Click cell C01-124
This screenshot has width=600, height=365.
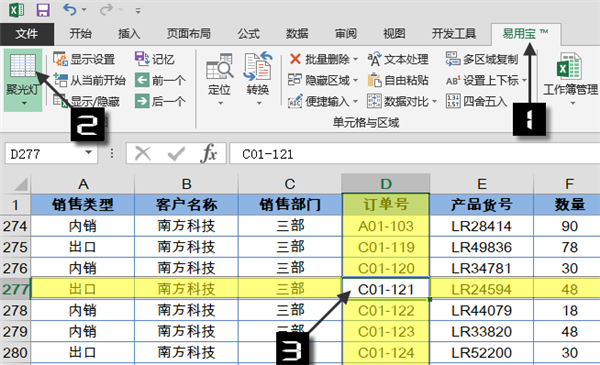pos(386,353)
